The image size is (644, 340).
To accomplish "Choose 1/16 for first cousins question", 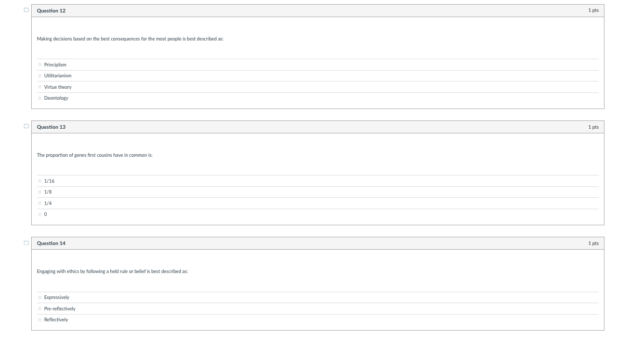I will [x=40, y=181].
